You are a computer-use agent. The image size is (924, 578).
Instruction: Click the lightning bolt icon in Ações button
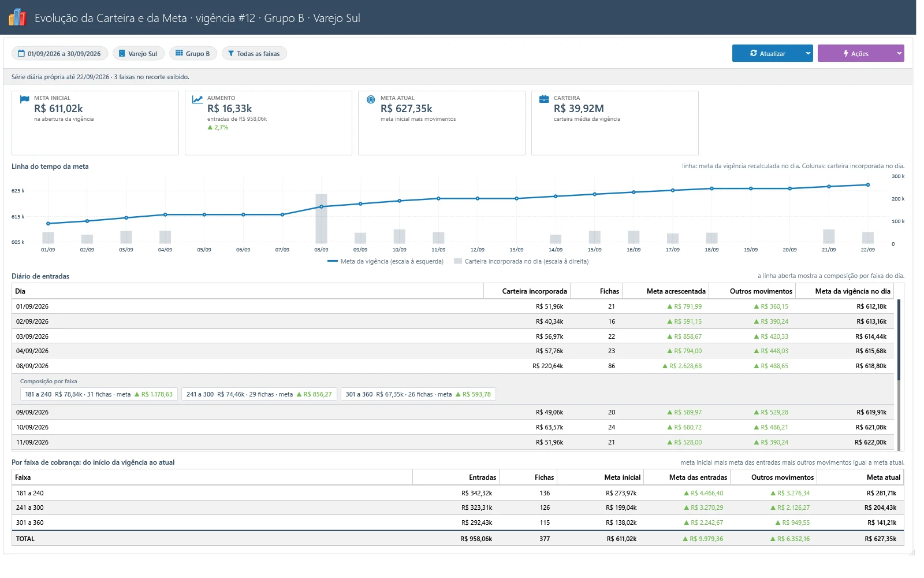point(846,54)
